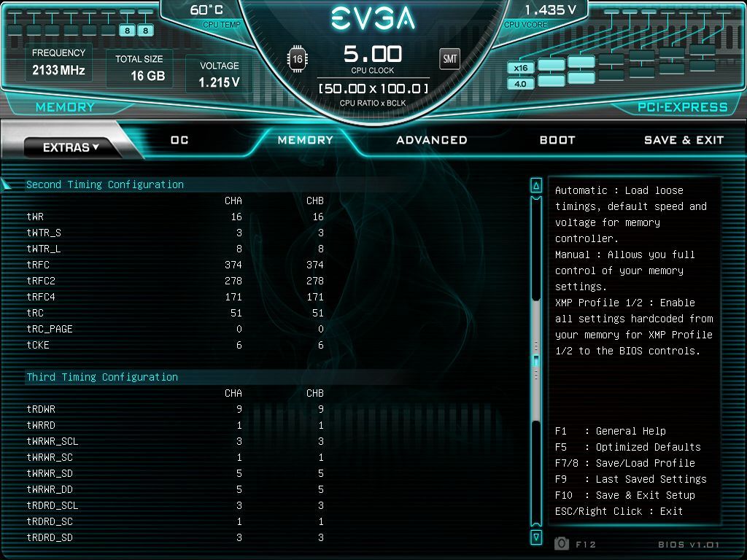747x560 pixels.
Task: Click the memory VOLTAGE 1.215 V box
Action: tap(219, 74)
